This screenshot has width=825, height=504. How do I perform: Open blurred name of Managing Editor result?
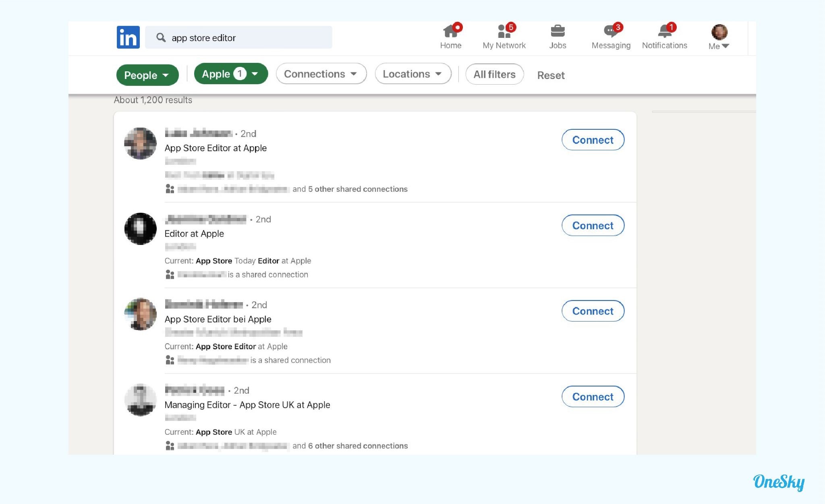click(195, 390)
